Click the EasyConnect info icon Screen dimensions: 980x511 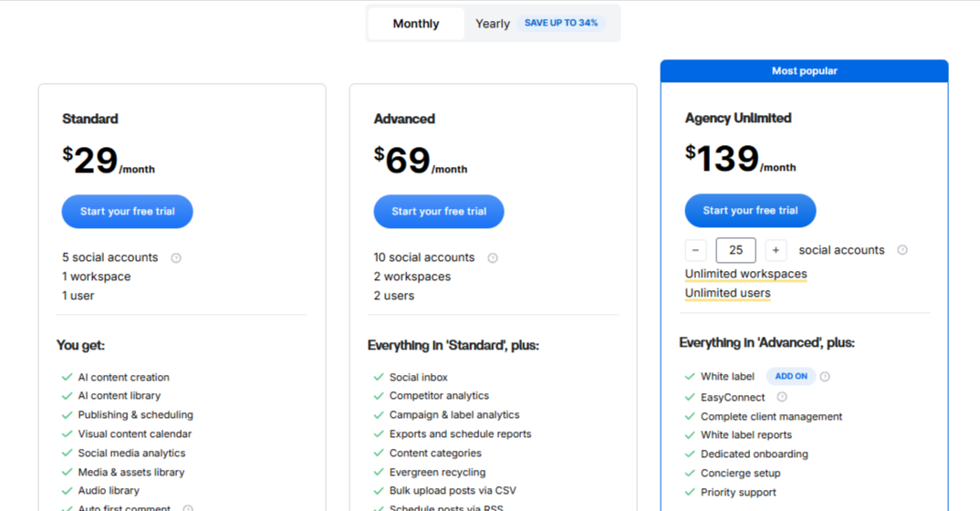782,397
